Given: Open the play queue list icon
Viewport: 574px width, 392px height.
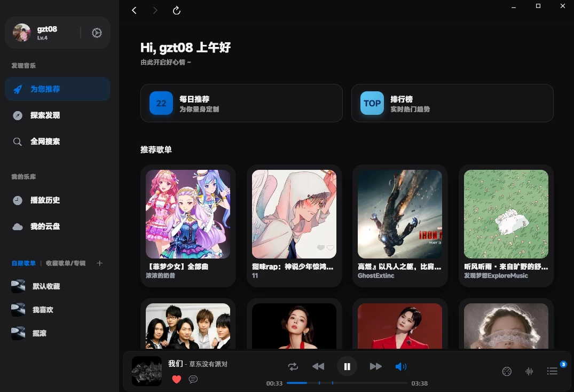Looking at the screenshot, I should point(552,371).
